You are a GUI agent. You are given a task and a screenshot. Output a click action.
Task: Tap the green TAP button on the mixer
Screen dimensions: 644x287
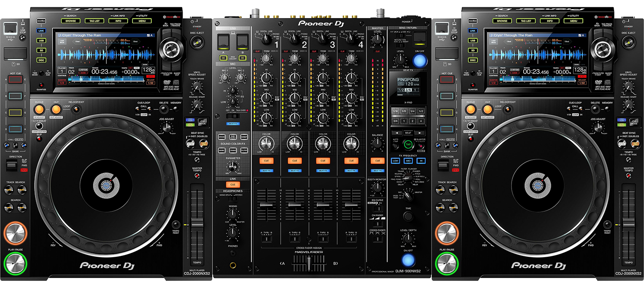[x=408, y=144]
